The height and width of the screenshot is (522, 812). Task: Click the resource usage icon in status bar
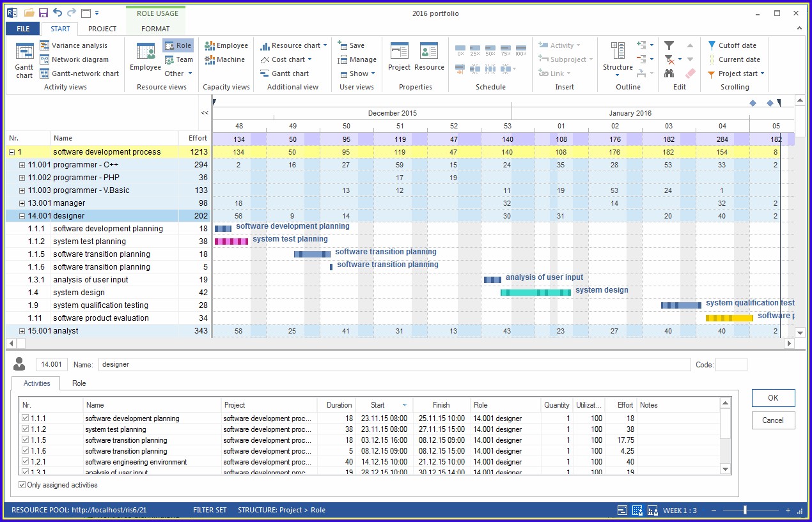[x=637, y=510]
